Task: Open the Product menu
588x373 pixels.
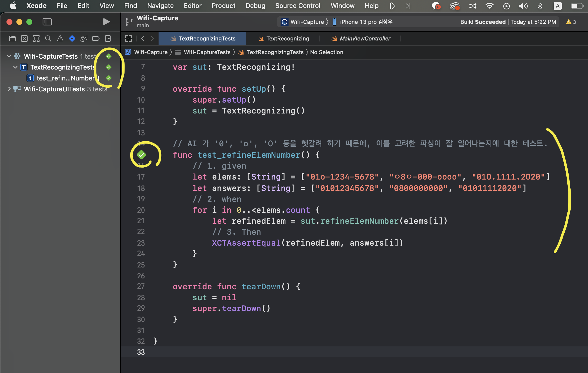Action: pyautogui.click(x=223, y=6)
